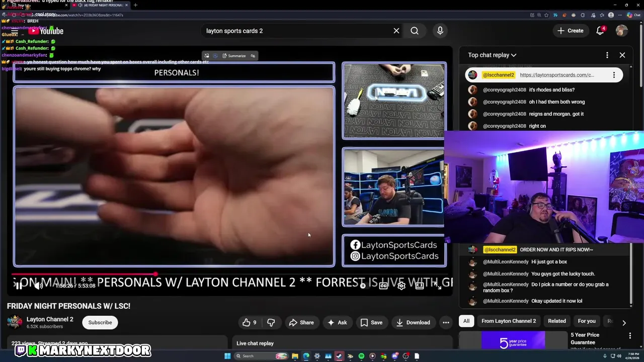Click chat message "it's rhodes and bliss?"
This screenshot has height=362, width=644.
tap(551, 90)
